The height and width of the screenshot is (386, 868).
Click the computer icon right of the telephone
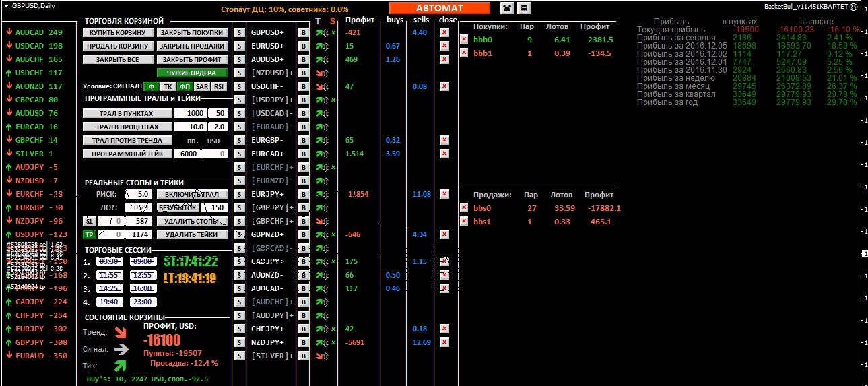click(524, 8)
